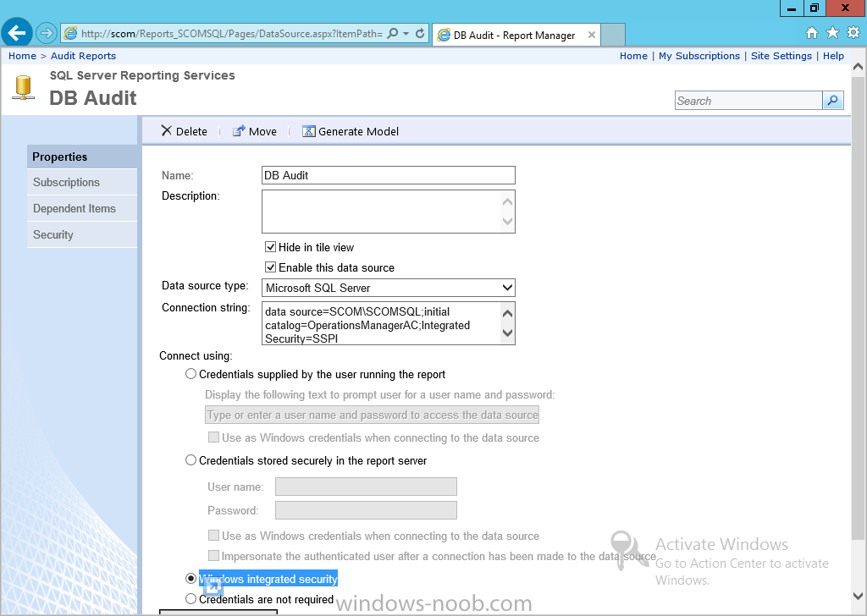Image resolution: width=867 pixels, height=616 pixels.
Task: Select Credentials are not required option
Action: click(191, 599)
